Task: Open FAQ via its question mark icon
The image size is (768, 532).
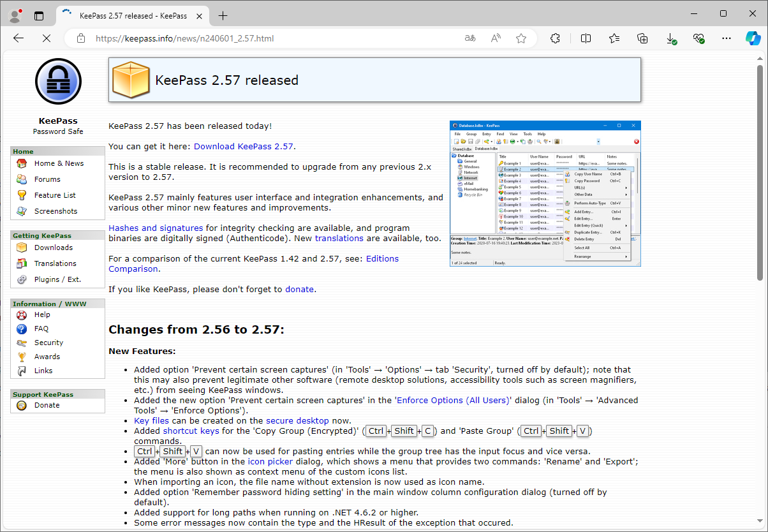Action: pos(22,329)
